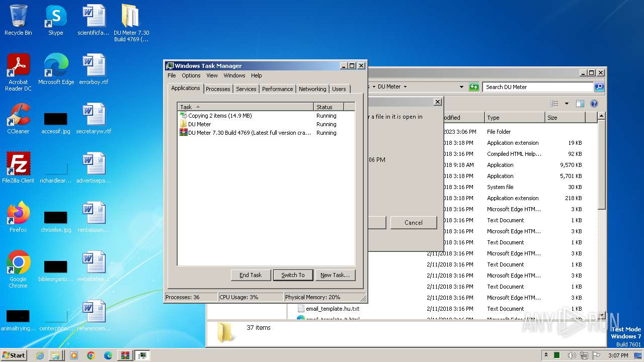
Task: Open the Recycle Bin desktop icon
Action: [18, 20]
